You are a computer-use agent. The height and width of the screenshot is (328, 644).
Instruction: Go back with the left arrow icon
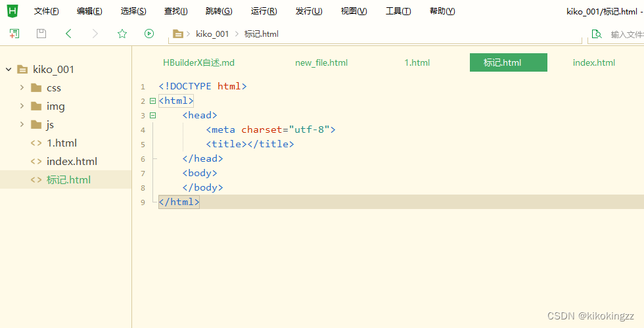[x=68, y=34]
